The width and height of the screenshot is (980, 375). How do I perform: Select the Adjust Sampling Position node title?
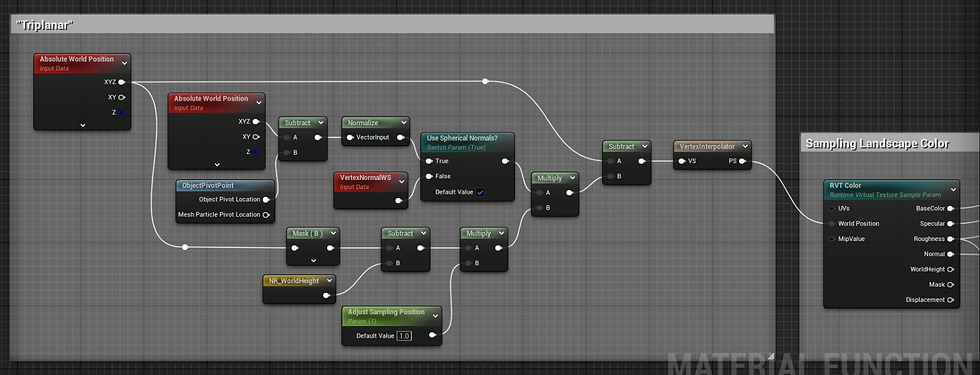coord(386,312)
